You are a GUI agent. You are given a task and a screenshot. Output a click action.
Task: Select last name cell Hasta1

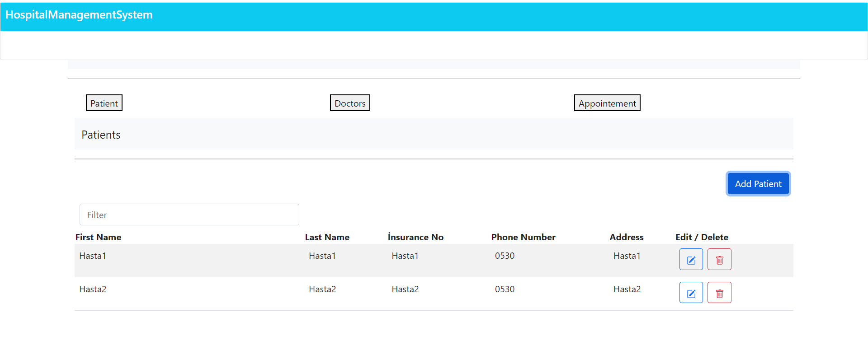tap(322, 256)
